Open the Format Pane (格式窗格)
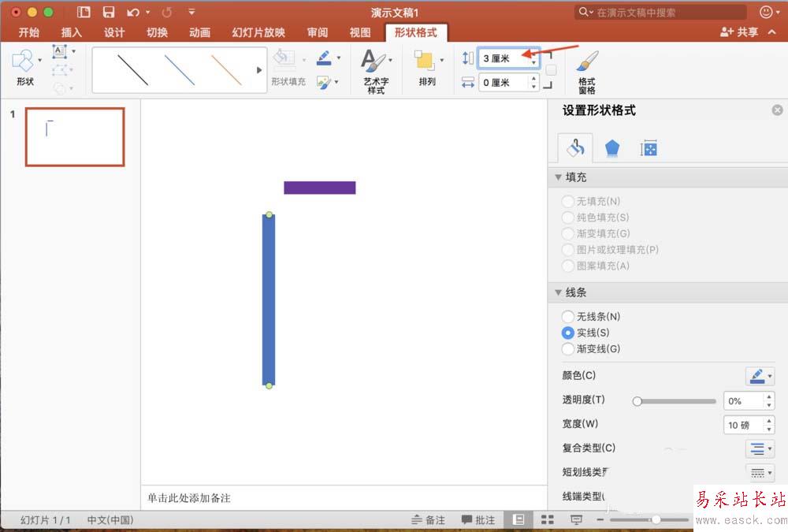Screen dimensions: 788x532 tap(587, 72)
